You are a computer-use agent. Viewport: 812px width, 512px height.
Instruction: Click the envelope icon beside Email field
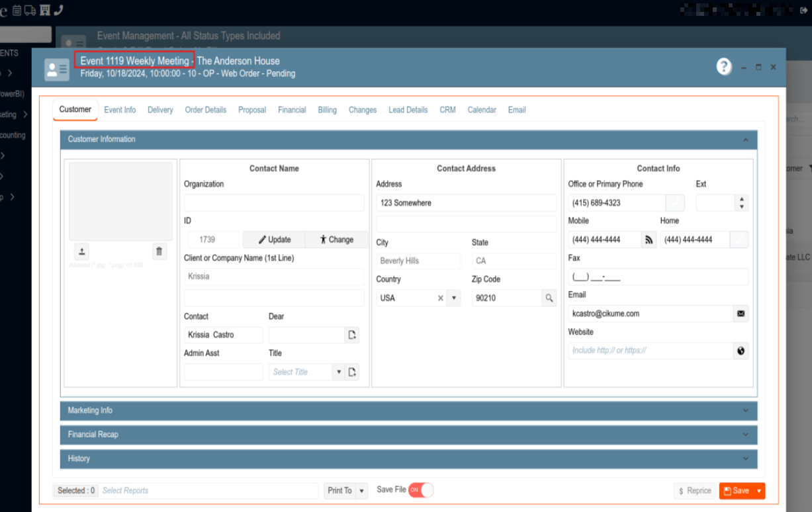pyautogui.click(x=741, y=314)
